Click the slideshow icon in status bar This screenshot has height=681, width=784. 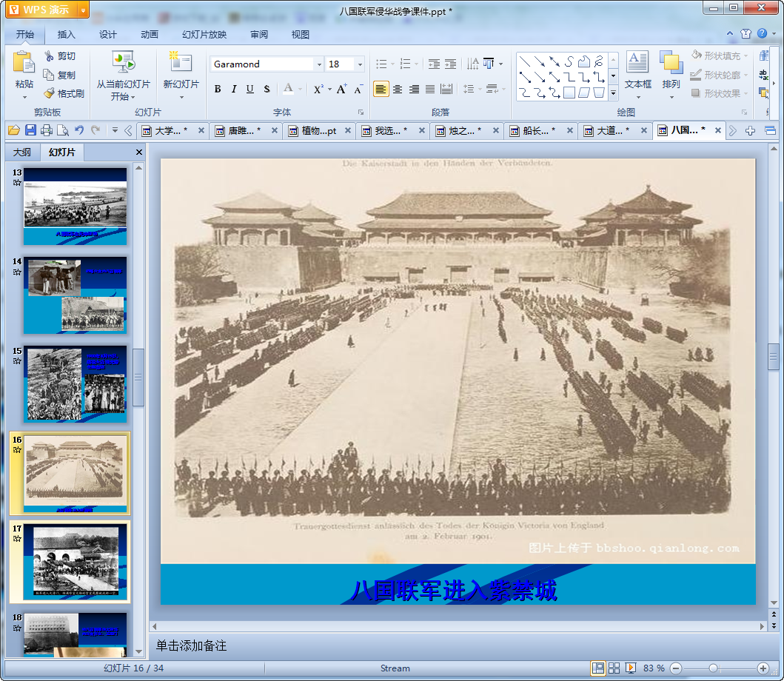[x=631, y=668]
